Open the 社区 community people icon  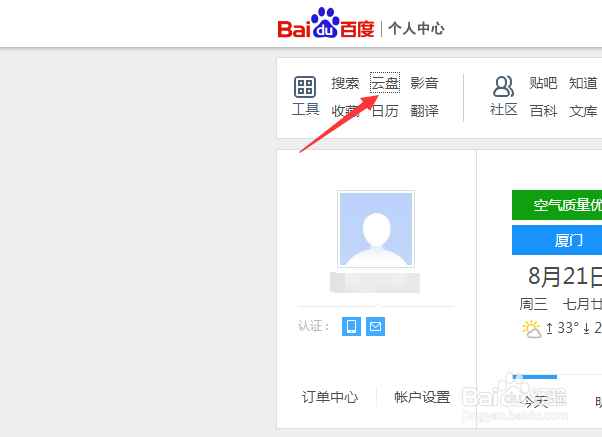click(503, 86)
